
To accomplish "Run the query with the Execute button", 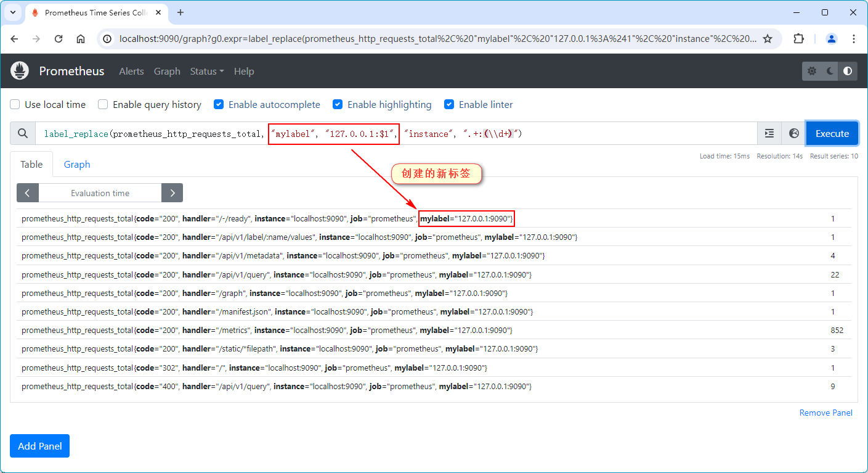I will [832, 133].
